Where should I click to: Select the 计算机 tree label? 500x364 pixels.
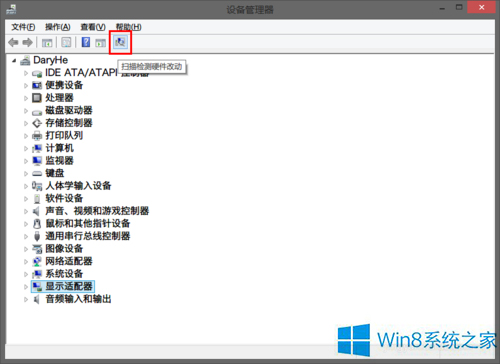click(59, 148)
